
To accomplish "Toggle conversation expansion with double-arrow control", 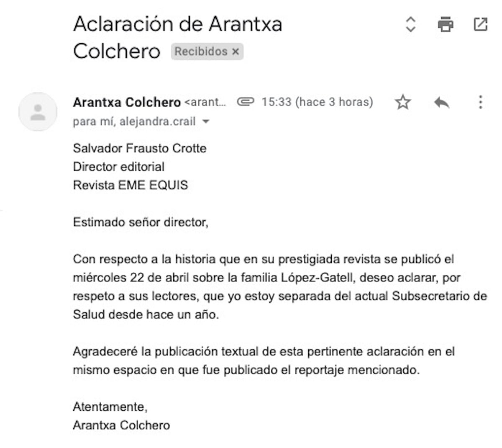I will pos(410,24).
